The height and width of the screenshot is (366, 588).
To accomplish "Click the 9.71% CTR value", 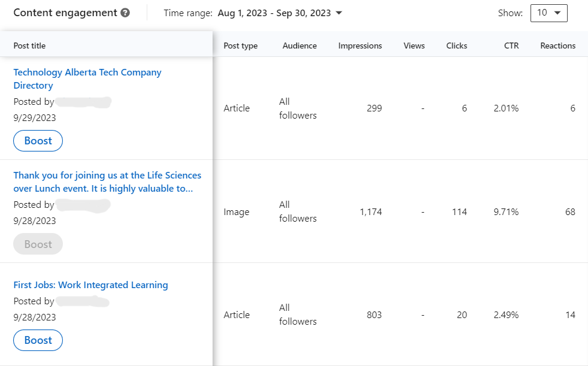I will pyautogui.click(x=507, y=212).
